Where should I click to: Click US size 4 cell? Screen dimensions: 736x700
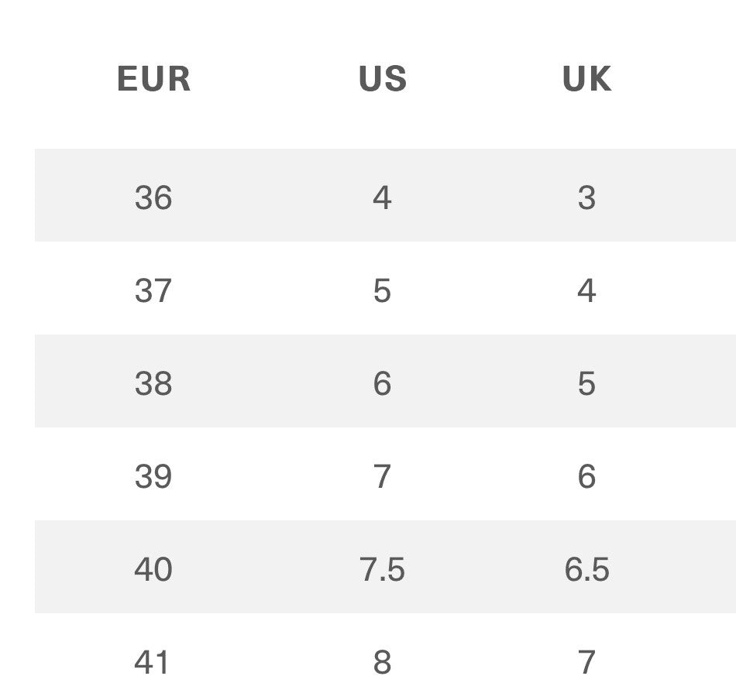click(382, 197)
